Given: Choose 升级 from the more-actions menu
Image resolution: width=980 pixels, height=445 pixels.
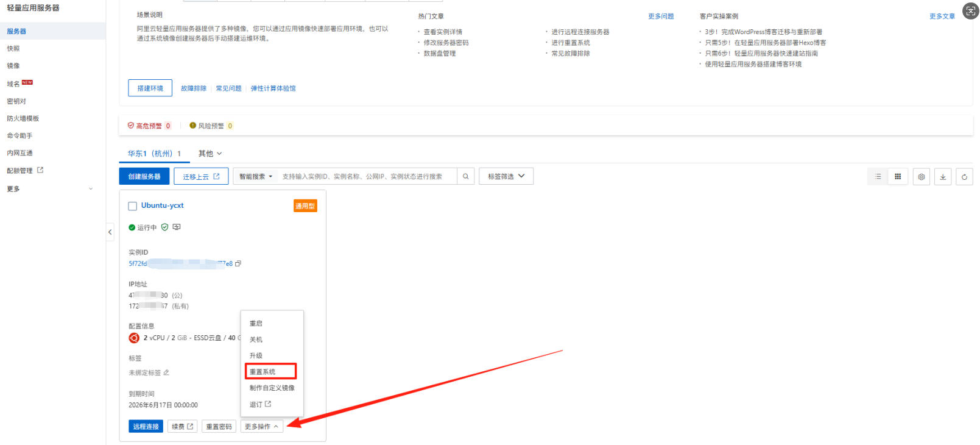Looking at the screenshot, I should click(x=256, y=355).
